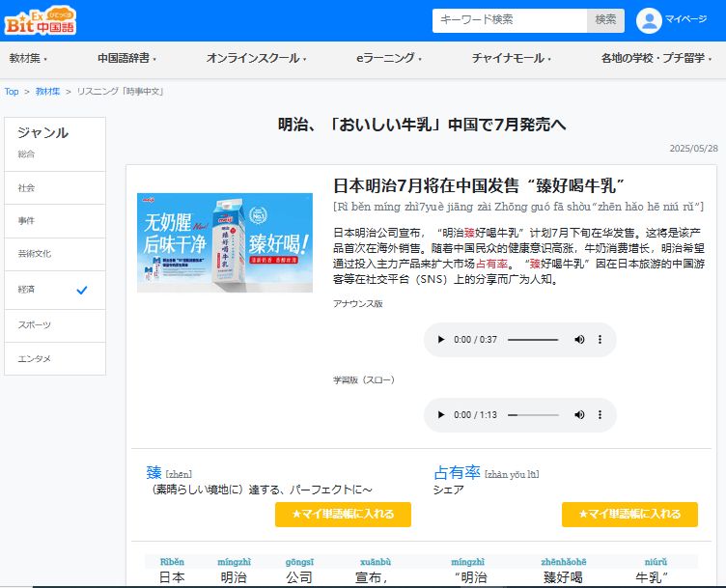Screen dimensions: 726x588
Task: Click the article date 2025/05/28
Action: click(x=693, y=149)
